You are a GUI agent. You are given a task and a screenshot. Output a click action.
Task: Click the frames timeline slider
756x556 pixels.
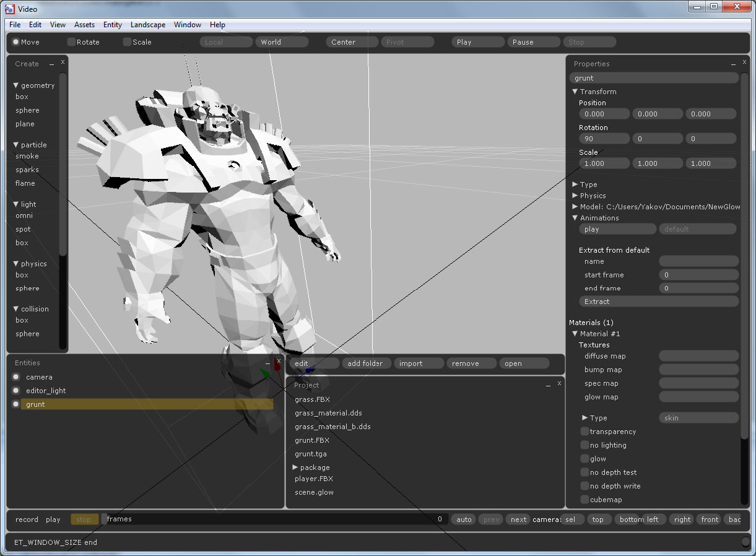[x=274, y=519]
